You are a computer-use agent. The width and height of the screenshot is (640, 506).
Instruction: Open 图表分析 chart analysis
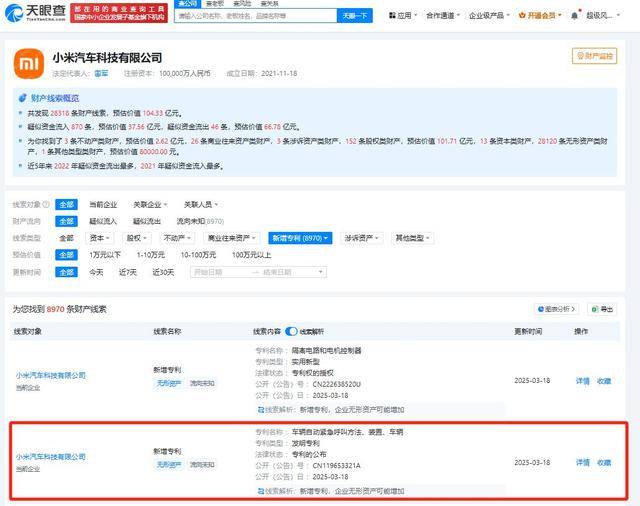pos(556,309)
